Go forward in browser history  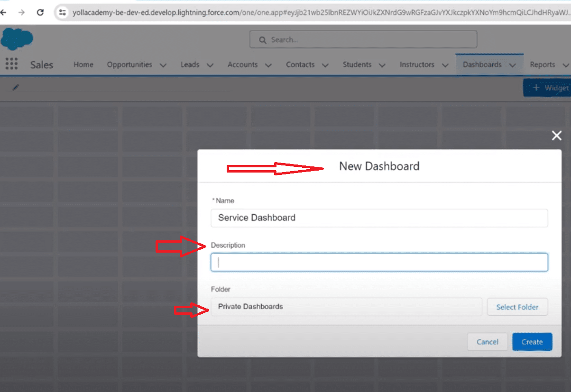pyautogui.click(x=21, y=12)
